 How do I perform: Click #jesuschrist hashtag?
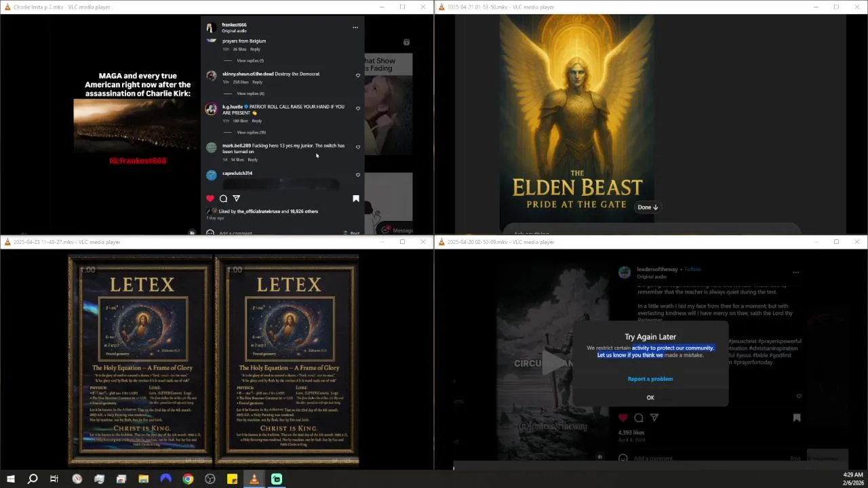coord(745,341)
